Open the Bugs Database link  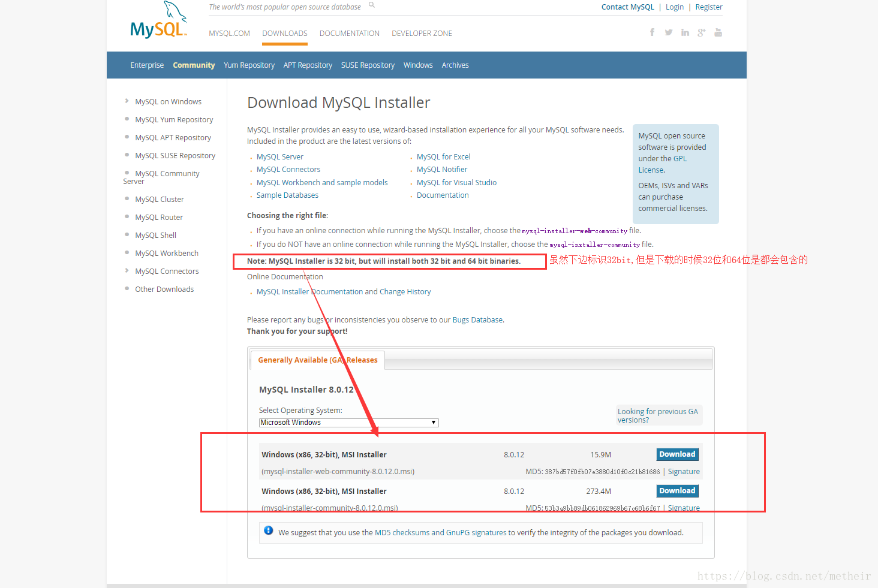(477, 320)
